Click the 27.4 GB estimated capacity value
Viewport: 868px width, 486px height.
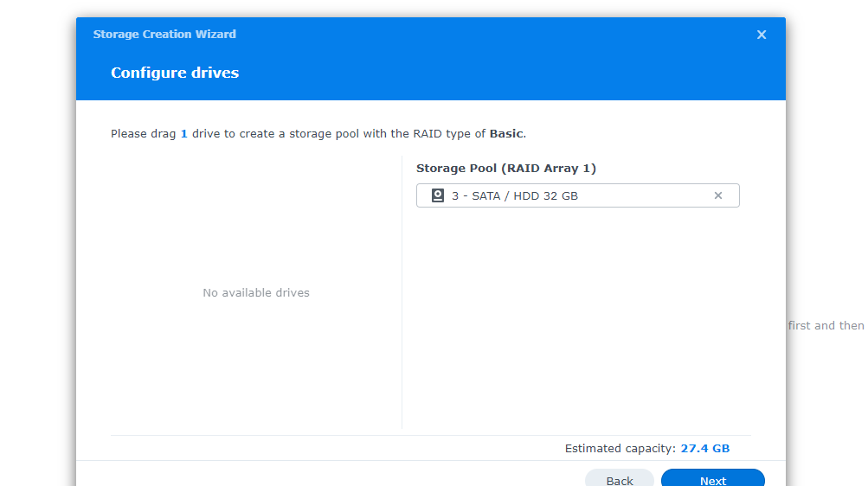point(704,448)
